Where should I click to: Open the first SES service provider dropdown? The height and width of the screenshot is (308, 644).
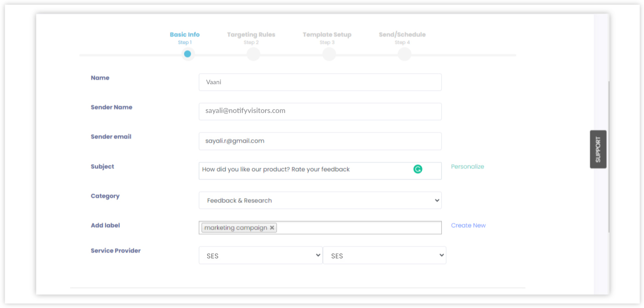click(260, 256)
